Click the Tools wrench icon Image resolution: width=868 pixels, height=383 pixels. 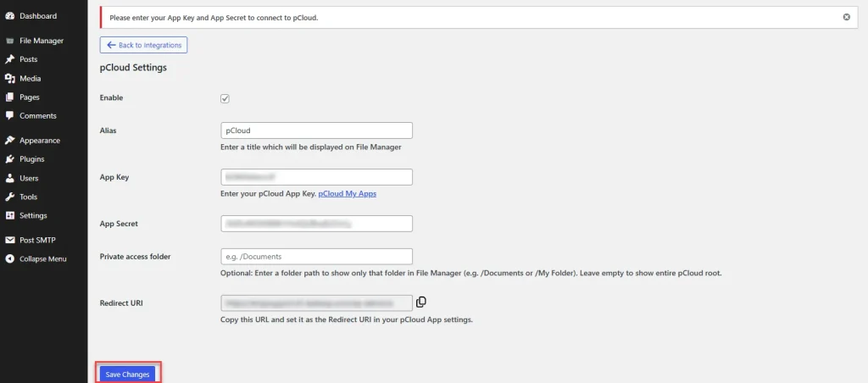9,197
